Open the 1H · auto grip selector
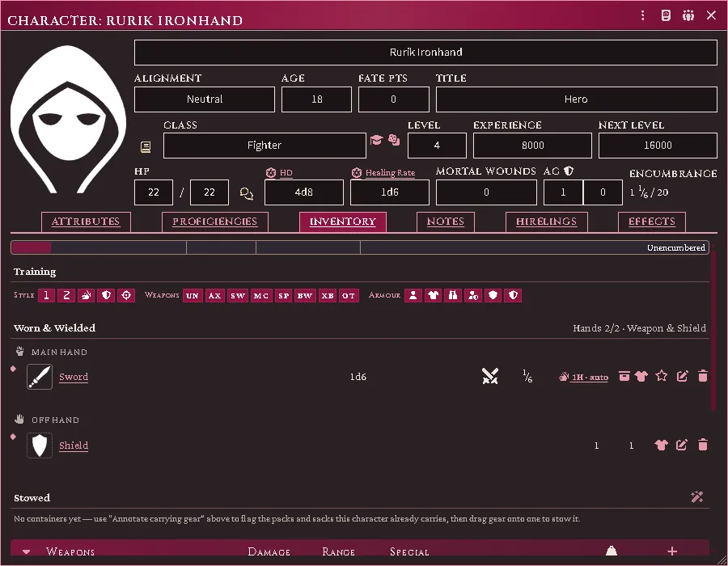This screenshot has width=728, height=566. tap(583, 377)
